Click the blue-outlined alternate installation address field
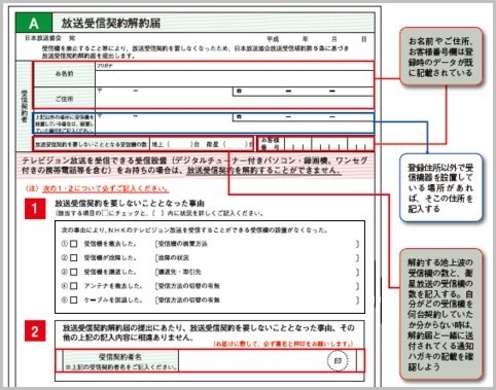The image size is (496, 390). pyautogui.click(x=203, y=123)
